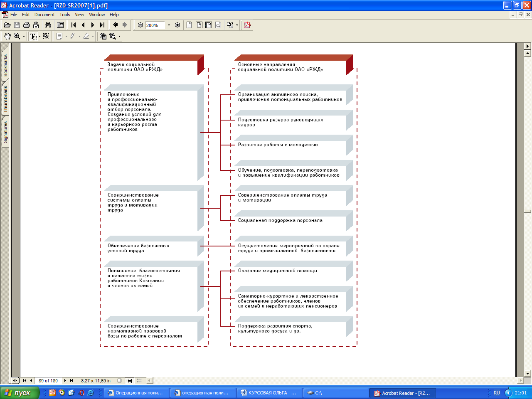Jump to last page in top toolbar
The width and height of the screenshot is (532, 399).
102,25
